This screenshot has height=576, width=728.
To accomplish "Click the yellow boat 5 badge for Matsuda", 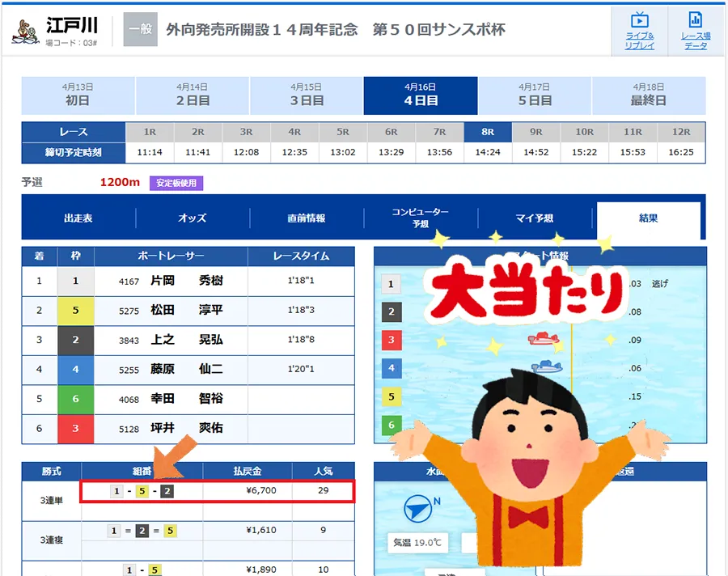I will point(76,311).
